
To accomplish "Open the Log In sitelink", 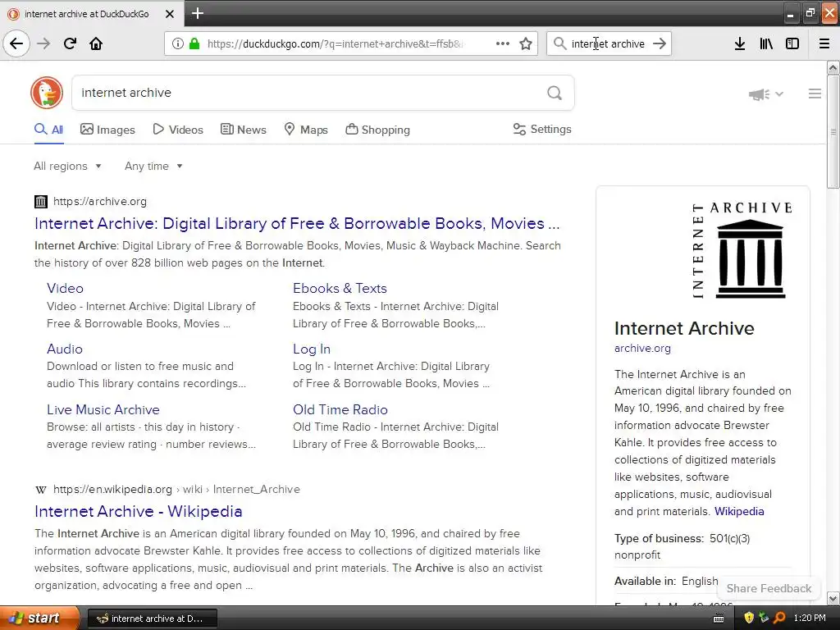I will point(311,349).
